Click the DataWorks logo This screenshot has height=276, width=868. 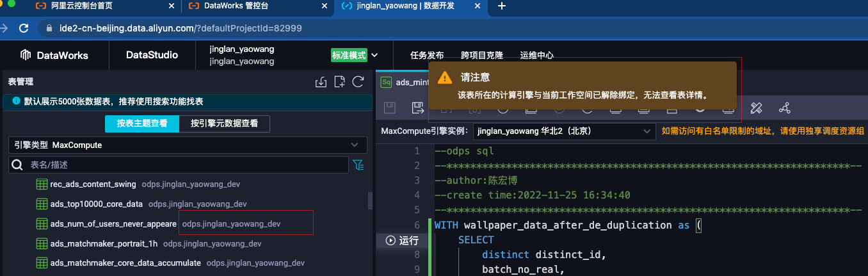54,55
